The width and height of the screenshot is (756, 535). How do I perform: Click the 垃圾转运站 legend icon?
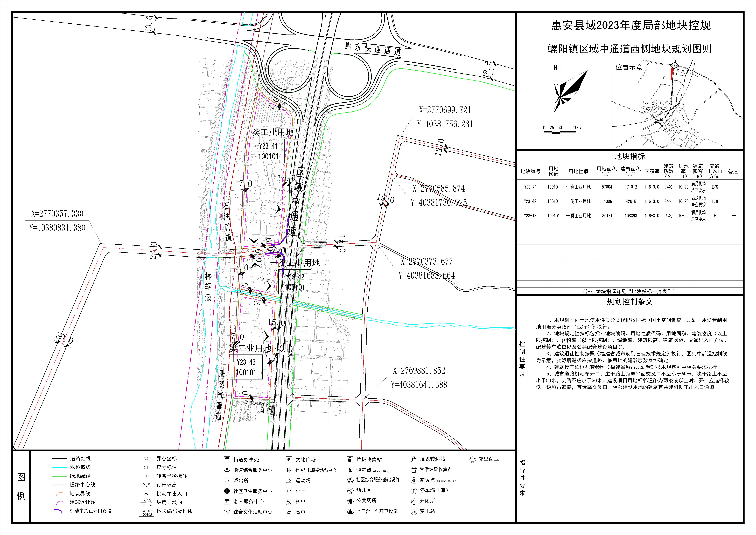tap(414, 459)
